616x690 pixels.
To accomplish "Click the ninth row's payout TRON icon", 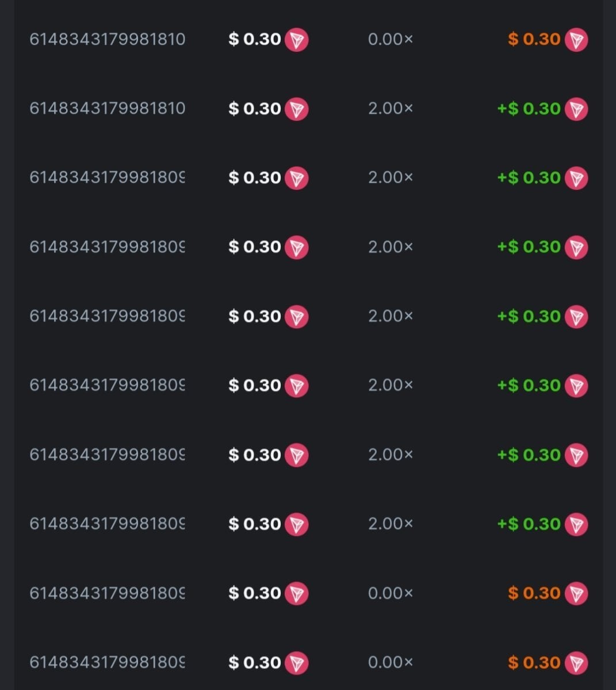I will 576,593.
